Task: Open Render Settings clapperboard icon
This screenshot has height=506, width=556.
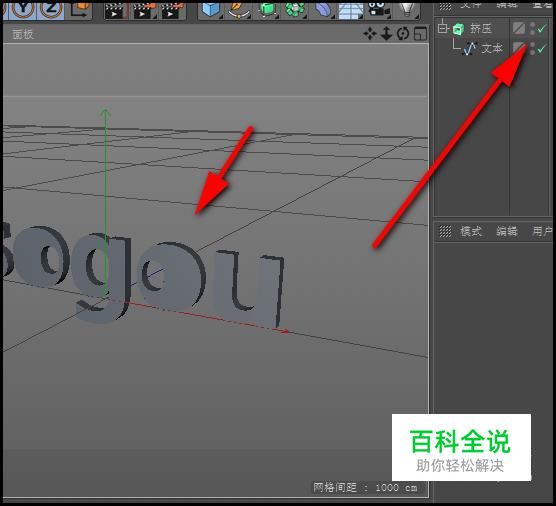Action: pos(172,10)
